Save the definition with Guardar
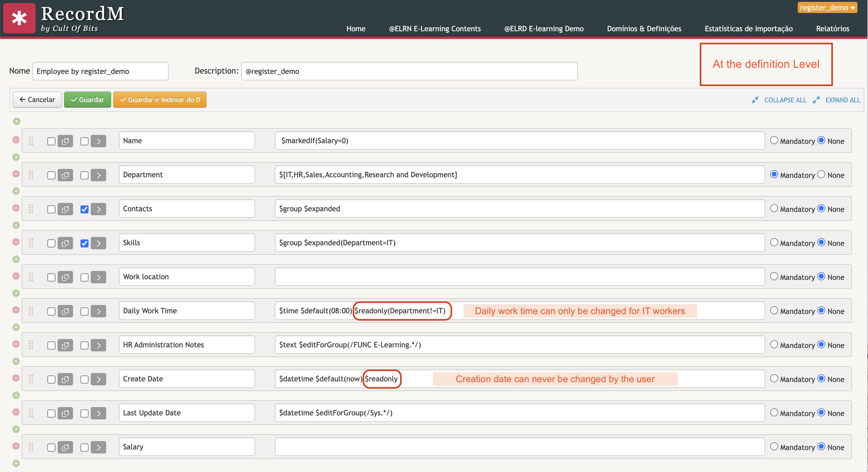 [x=87, y=100]
